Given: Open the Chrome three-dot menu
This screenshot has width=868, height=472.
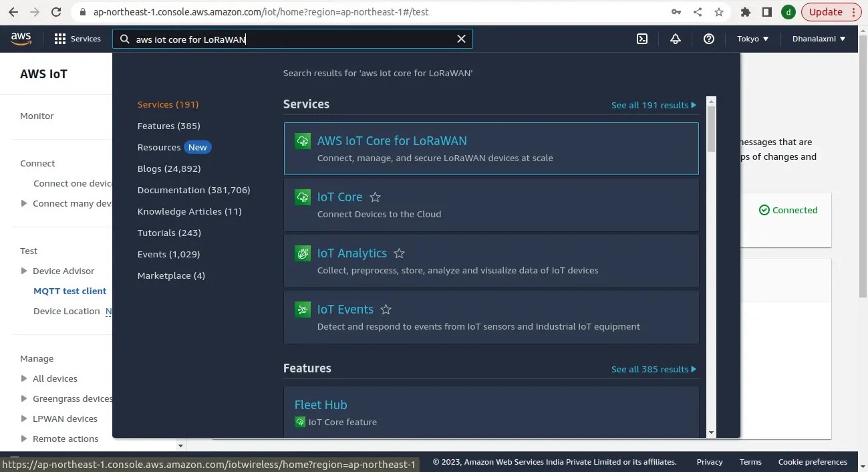Looking at the screenshot, I should tap(853, 12).
